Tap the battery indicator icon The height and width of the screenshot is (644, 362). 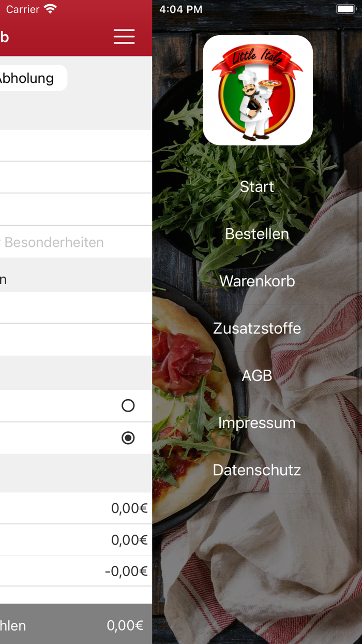point(345,9)
